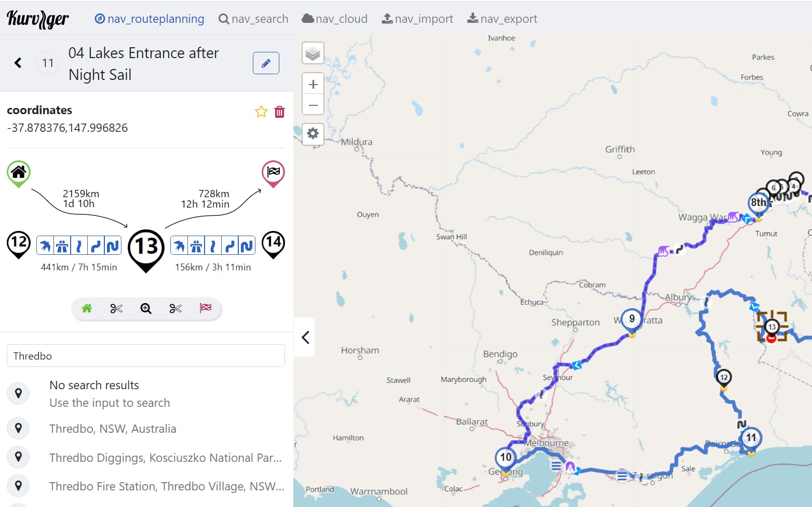812x507 pixels.
Task: Set waypoint as start using green home icon
Action: tap(87, 309)
